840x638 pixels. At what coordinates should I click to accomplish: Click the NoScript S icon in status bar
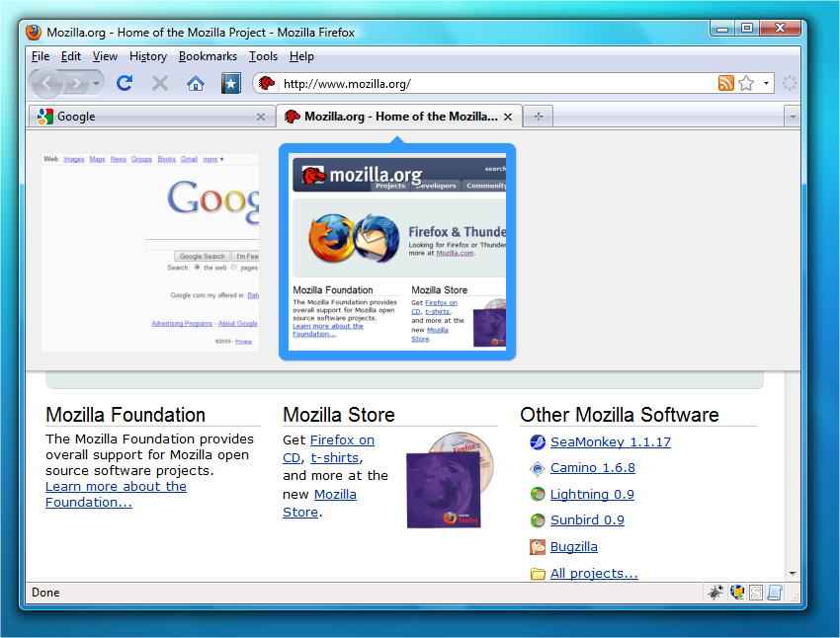click(756, 593)
